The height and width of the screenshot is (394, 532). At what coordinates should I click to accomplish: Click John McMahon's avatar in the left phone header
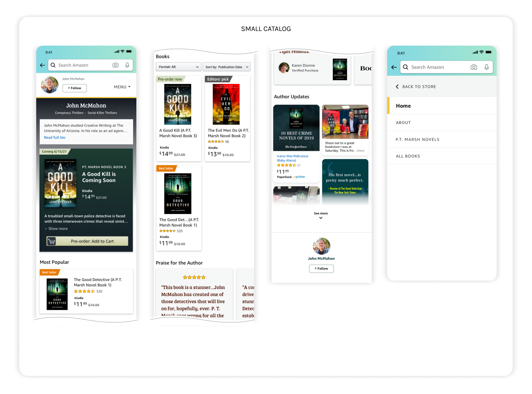tap(50, 85)
